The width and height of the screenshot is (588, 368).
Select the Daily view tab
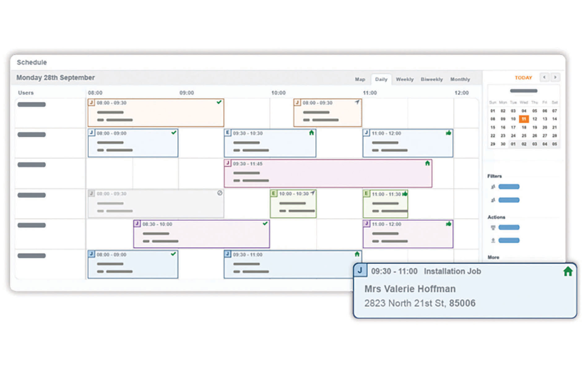[x=381, y=79]
